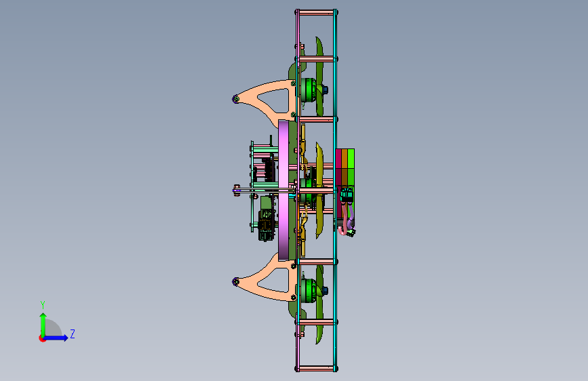The height and width of the screenshot is (381, 588).
Task: Click the blue Z axis arrow of triad
Action: click(56, 338)
